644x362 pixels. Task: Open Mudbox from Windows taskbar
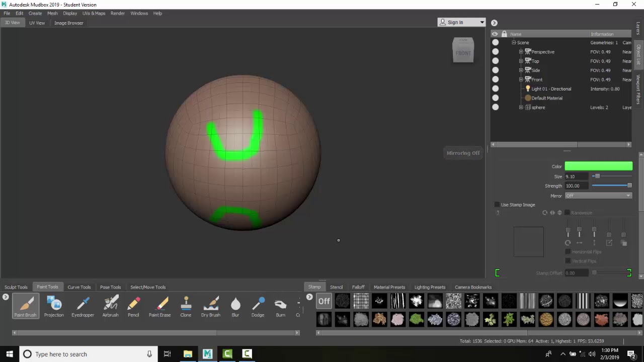[x=207, y=354]
